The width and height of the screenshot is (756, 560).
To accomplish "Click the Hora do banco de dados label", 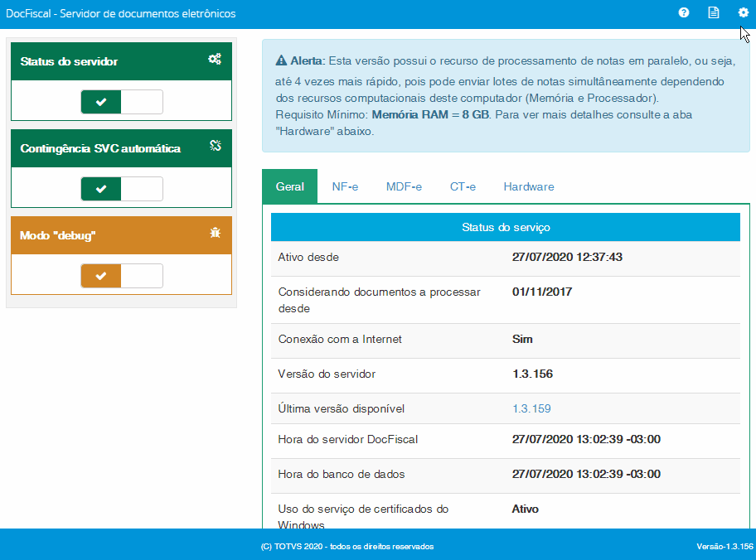I will (x=342, y=474).
